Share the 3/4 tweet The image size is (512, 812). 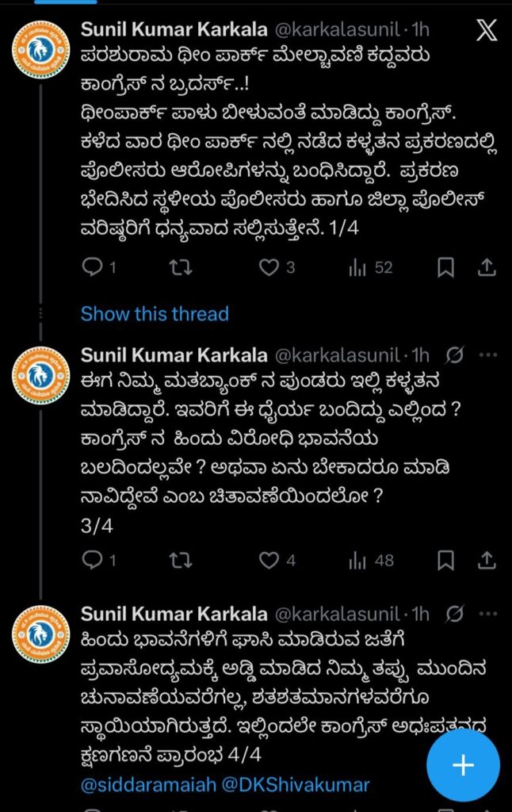point(486,561)
